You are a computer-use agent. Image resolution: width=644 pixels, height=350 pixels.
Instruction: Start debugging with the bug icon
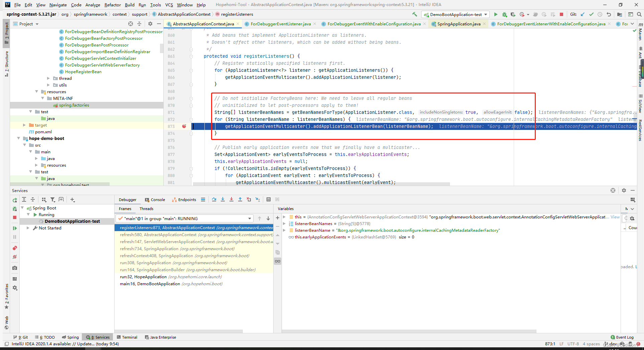tap(504, 14)
